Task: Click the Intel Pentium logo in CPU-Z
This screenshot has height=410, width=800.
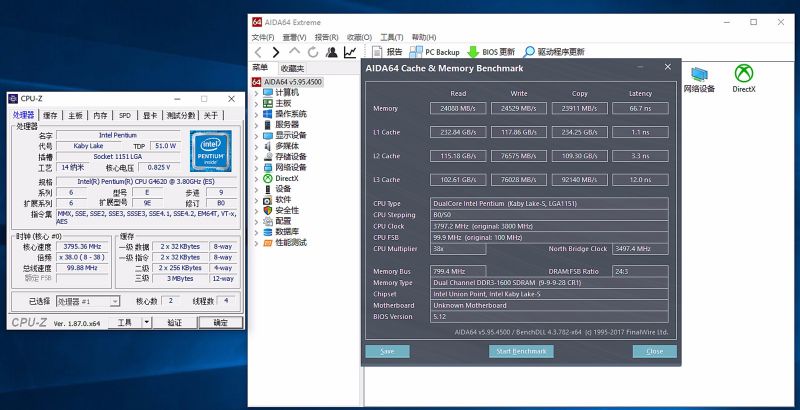Action: (211, 151)
